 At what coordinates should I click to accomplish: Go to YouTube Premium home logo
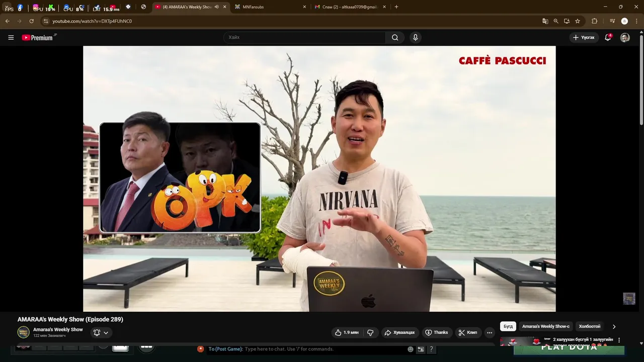tap(39, 37)
